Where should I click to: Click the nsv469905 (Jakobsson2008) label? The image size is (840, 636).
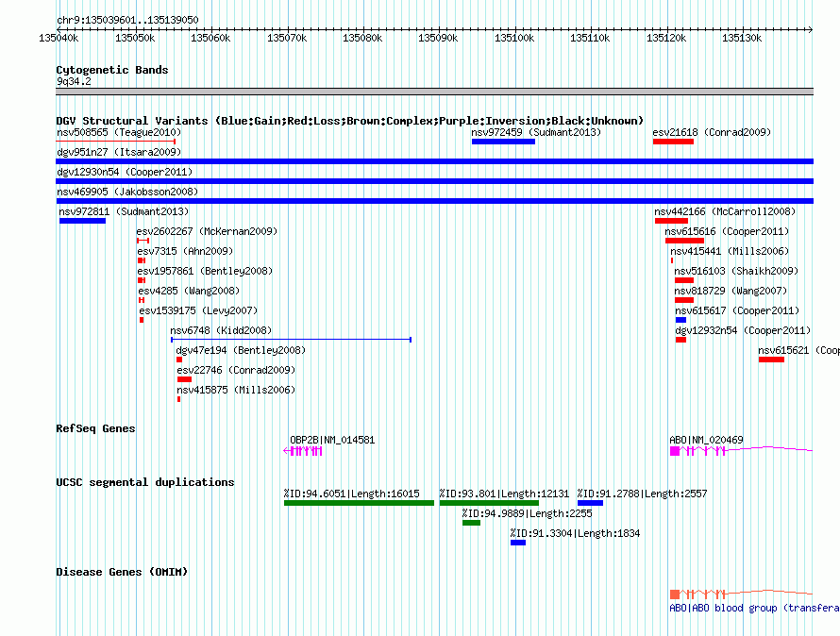pyautogui.click(x=127, y=192)
